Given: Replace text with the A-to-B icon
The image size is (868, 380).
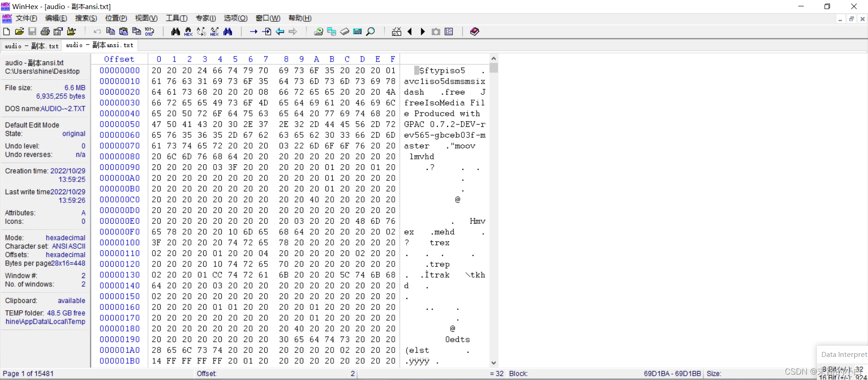Looking at the screenshot, I should coord(201,31).
